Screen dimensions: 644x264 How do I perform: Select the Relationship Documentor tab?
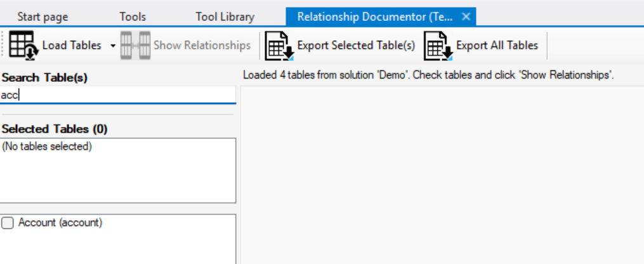374,17
